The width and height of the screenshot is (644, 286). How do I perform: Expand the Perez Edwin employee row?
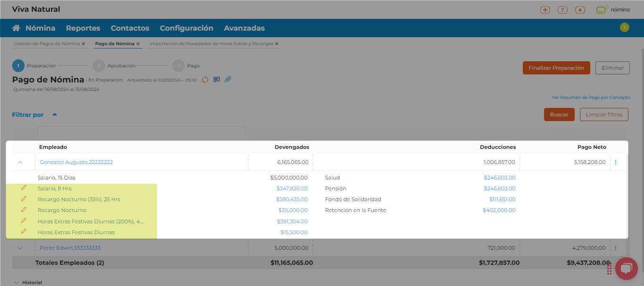tap(20, 248)
